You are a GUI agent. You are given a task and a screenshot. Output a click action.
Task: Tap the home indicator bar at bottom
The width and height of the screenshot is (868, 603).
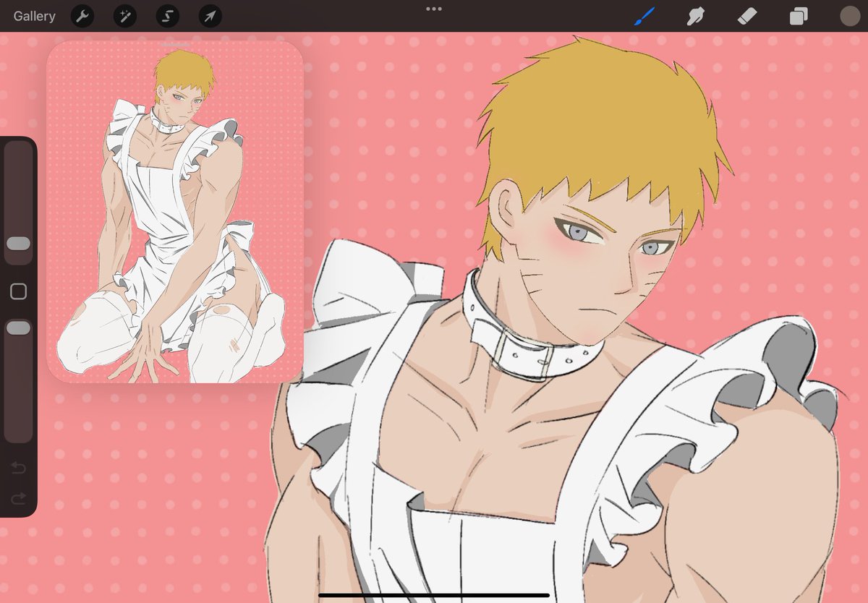pos(434,596)
